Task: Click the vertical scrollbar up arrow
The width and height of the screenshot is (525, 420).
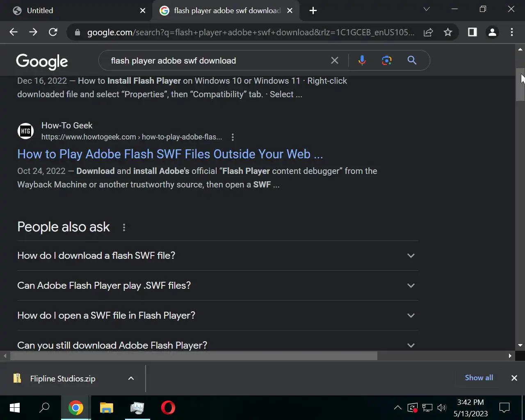Action: coord(520,49)
